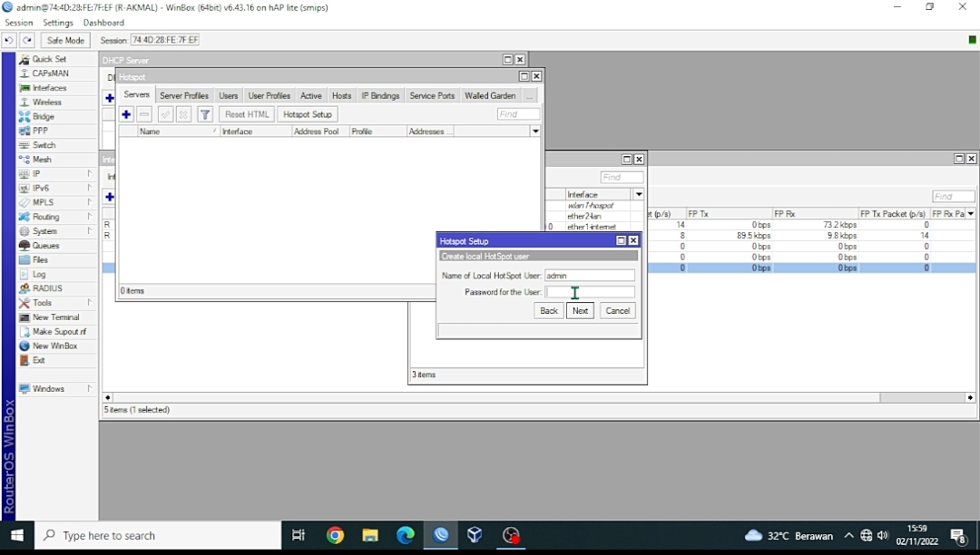Open Quick Set in sidebar
Viewport: 980px width, 555px height.
[x=49, y=59]
